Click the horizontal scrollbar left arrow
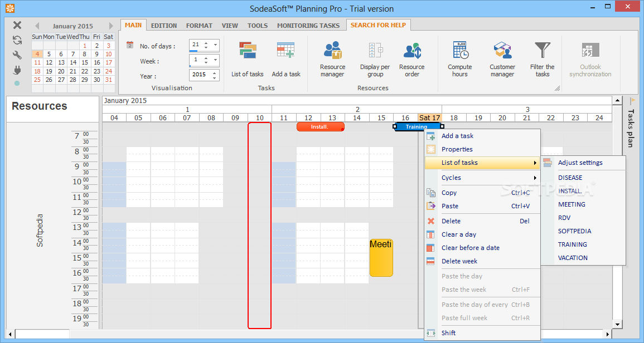This screenshot has height=343, width=644. click(11, 334)
